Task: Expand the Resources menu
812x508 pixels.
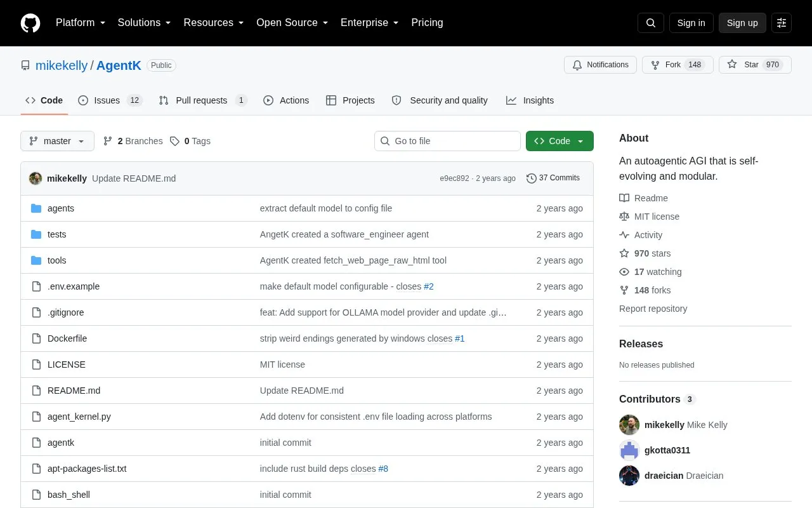Action: (x=214, y=23)
